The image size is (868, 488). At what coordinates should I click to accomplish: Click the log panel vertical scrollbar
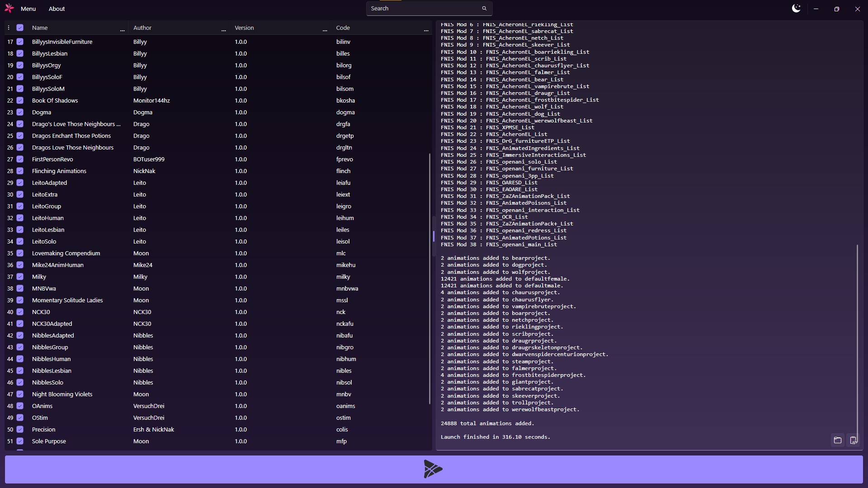tap(857, 339)
